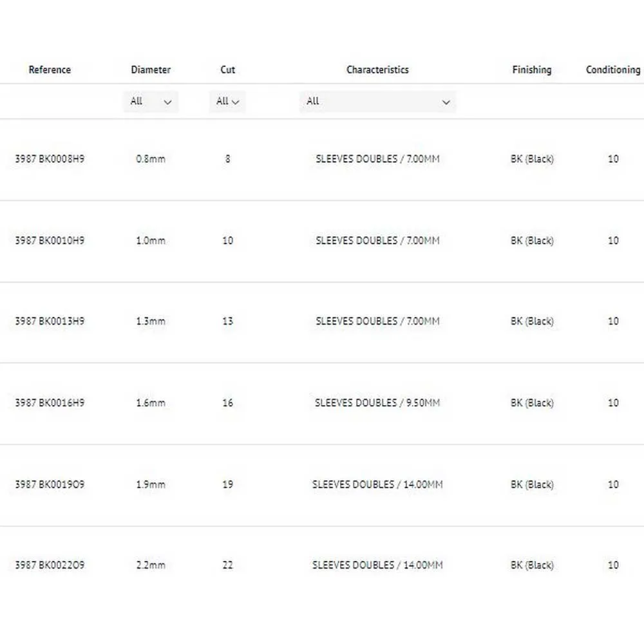This screenshot has height=644, width=644.
Task: Click the Characteristics column header
Action: (x=377, y=70)
